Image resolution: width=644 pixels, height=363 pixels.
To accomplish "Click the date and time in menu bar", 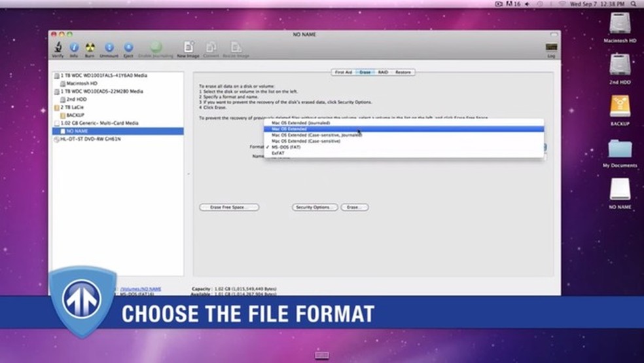I will pos(597,4).
